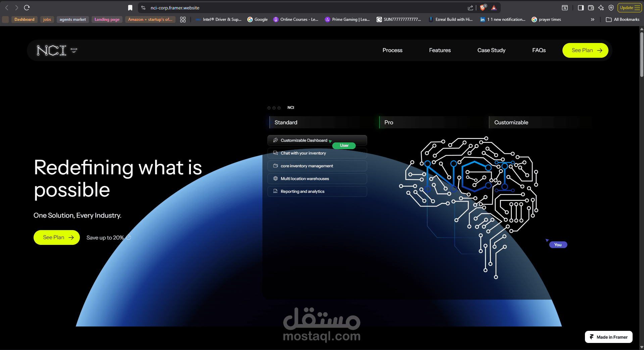Open the jobs bookmark
Viewport: 644px width, 350px height.
coord(47,19)
